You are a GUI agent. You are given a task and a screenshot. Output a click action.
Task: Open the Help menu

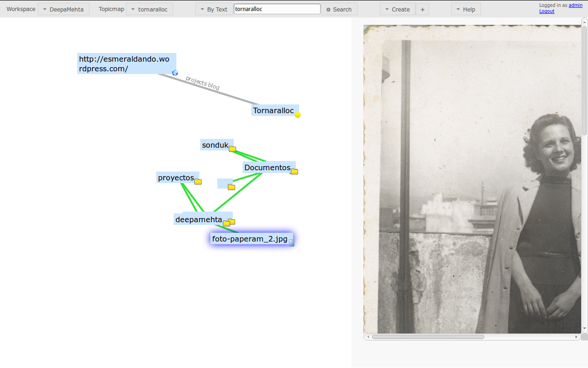[466, 9]
